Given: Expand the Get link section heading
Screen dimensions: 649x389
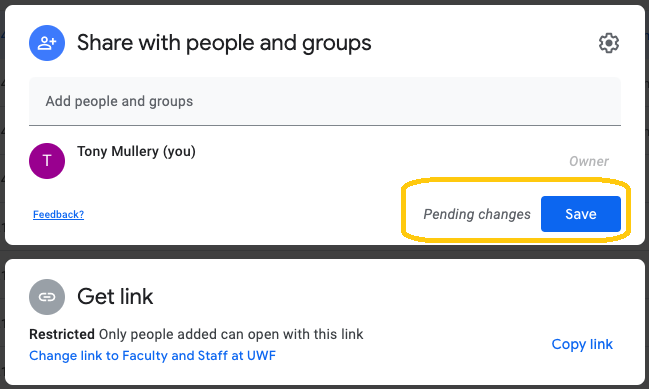Looking at the screenshot, I should [115, 297].
